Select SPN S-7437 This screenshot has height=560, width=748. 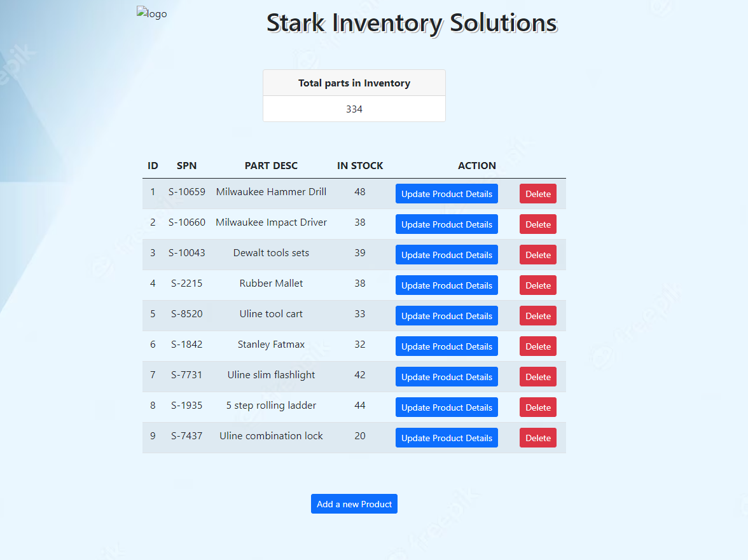point(186,435)
